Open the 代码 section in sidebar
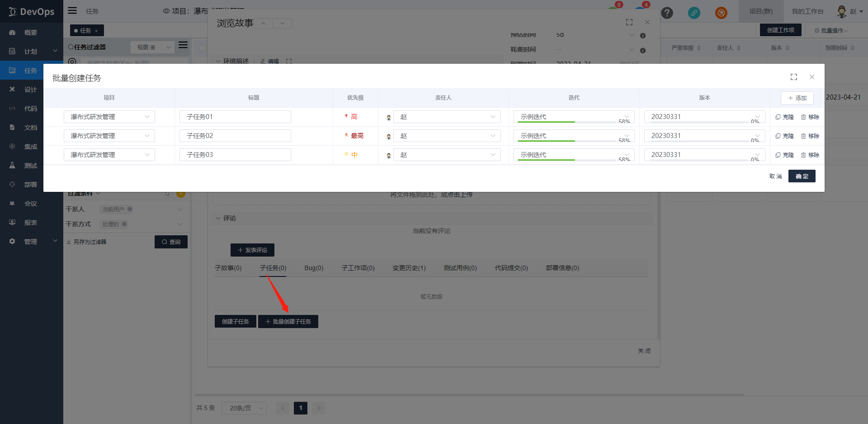Image resolution: width=868 pixels, height=424 pixels. 30,109
